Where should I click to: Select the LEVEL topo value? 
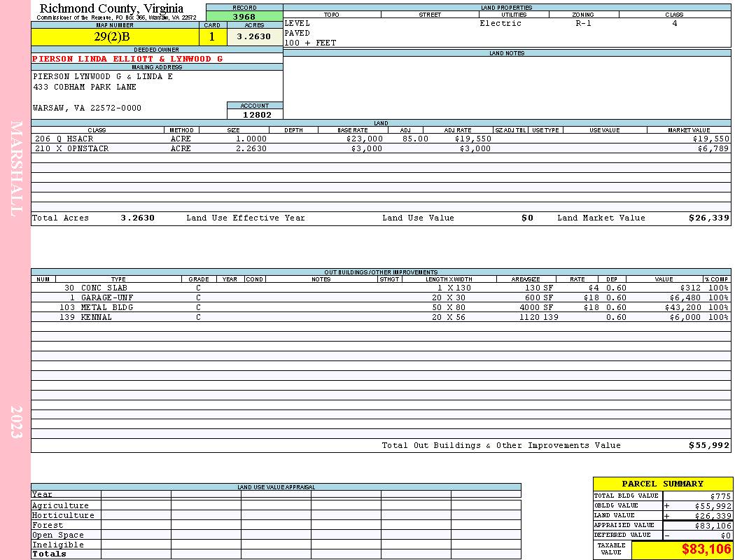pos(297,23)
